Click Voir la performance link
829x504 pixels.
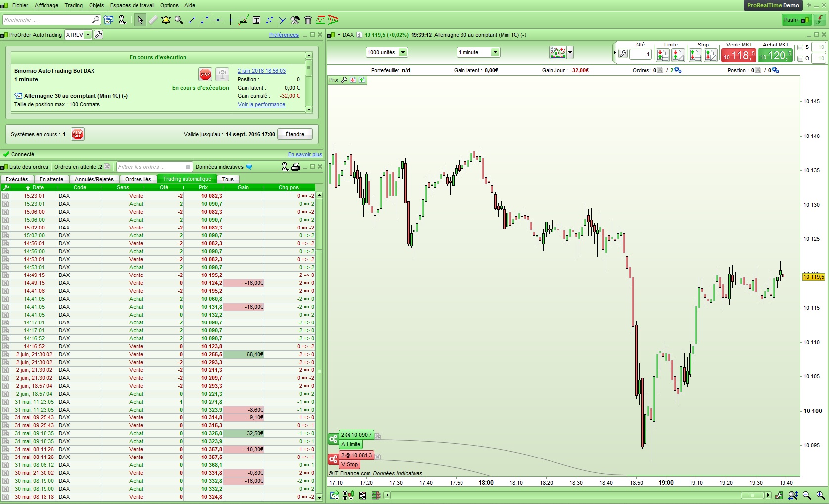(262, 104)
